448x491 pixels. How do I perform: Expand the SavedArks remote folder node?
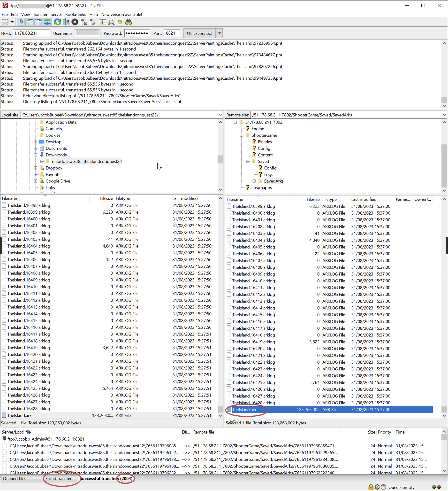[254, 181]
